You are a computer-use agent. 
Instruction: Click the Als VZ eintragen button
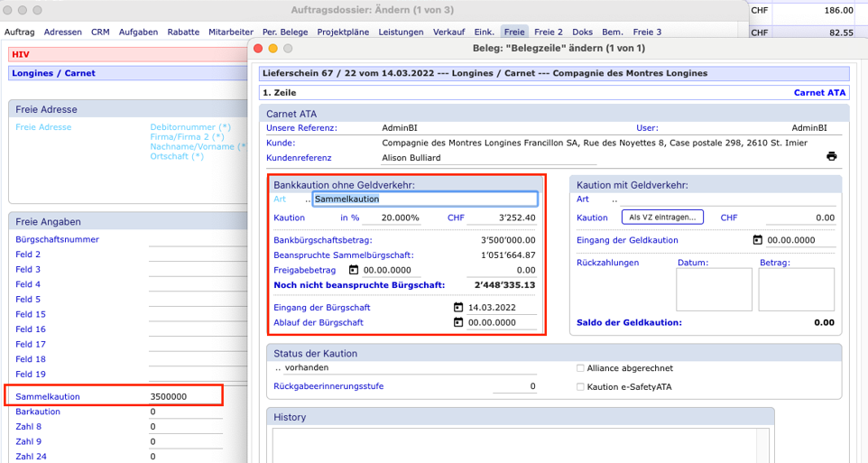662,218
